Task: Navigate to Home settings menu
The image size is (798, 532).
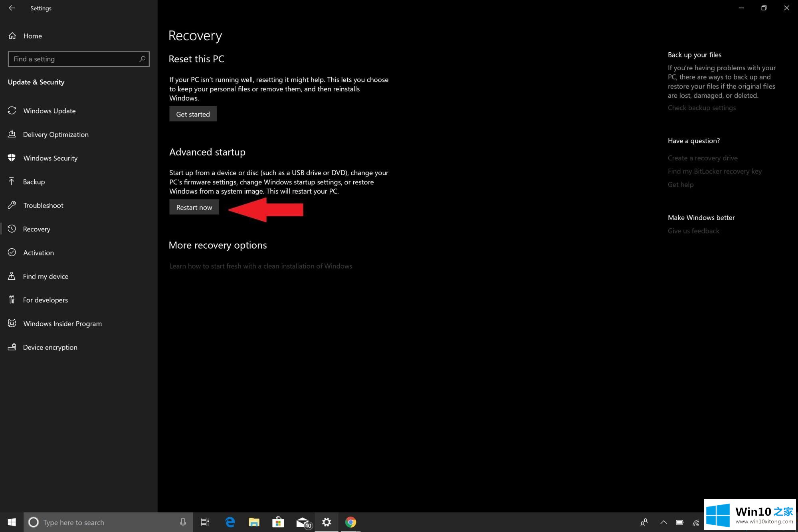Action: [x=32, y=36]
